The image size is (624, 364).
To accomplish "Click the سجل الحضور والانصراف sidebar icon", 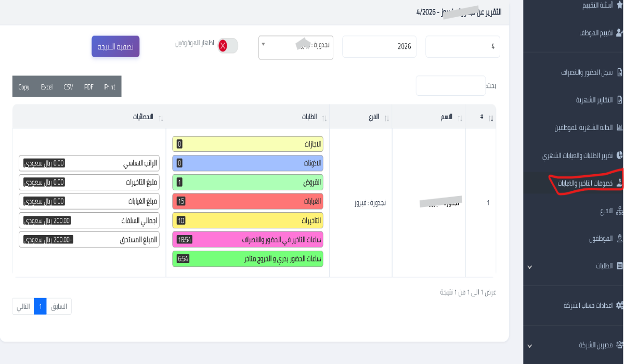I will tap(618, 72).
